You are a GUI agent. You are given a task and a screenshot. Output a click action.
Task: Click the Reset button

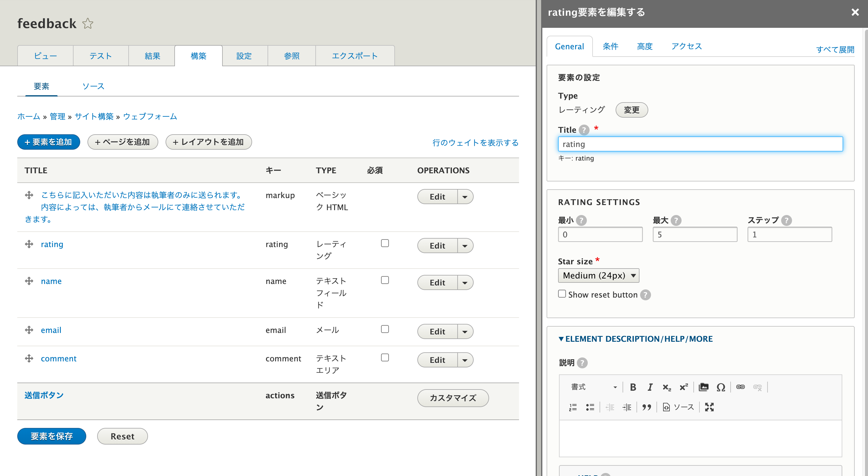122,436
